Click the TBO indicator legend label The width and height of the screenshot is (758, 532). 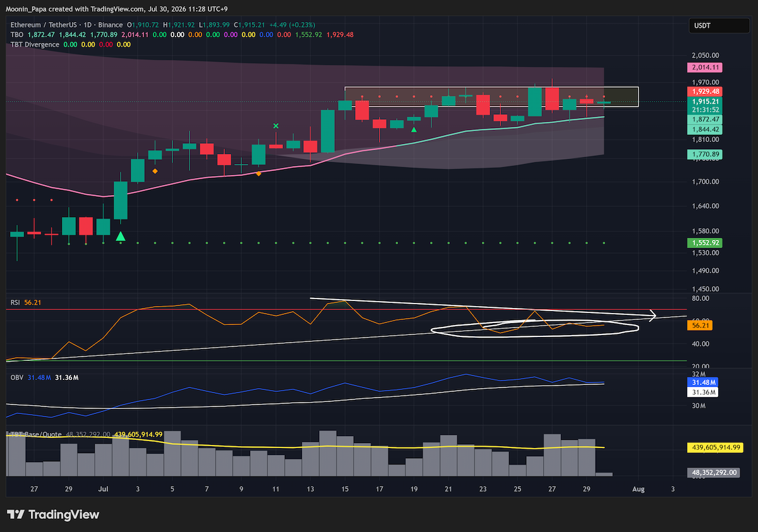pyautogui.click(x=16, y=35)
